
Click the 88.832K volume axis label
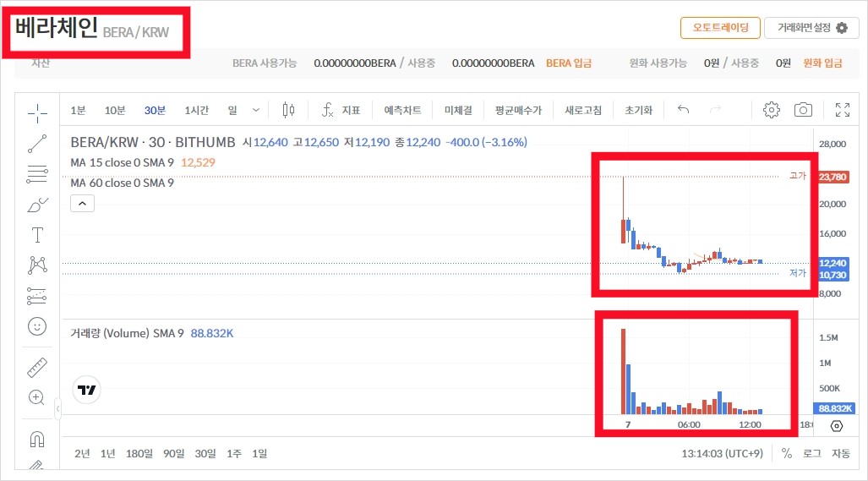(x=835, y=408)
